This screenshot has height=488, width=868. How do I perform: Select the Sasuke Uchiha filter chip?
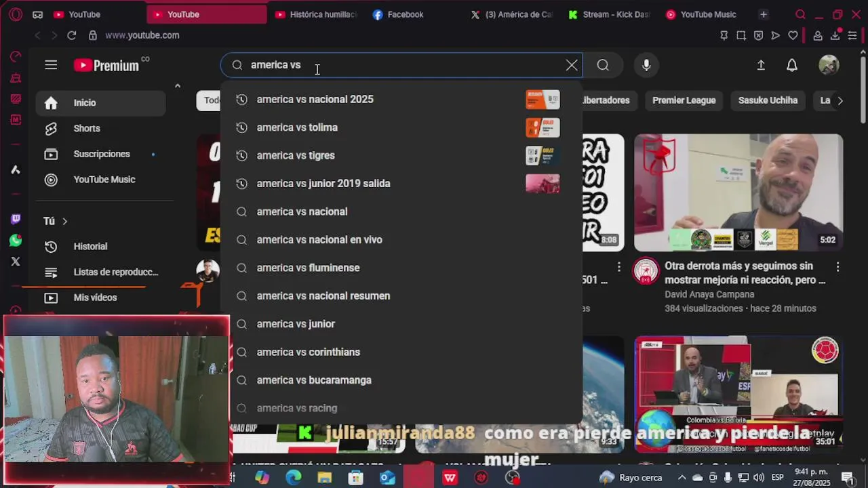(x=768, y=100)
